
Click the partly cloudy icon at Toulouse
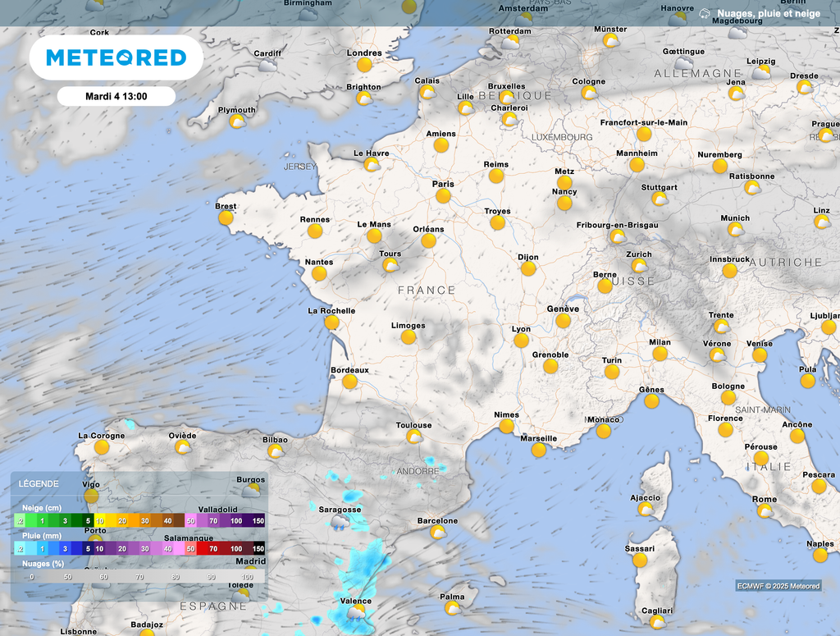tap(414, 437)
